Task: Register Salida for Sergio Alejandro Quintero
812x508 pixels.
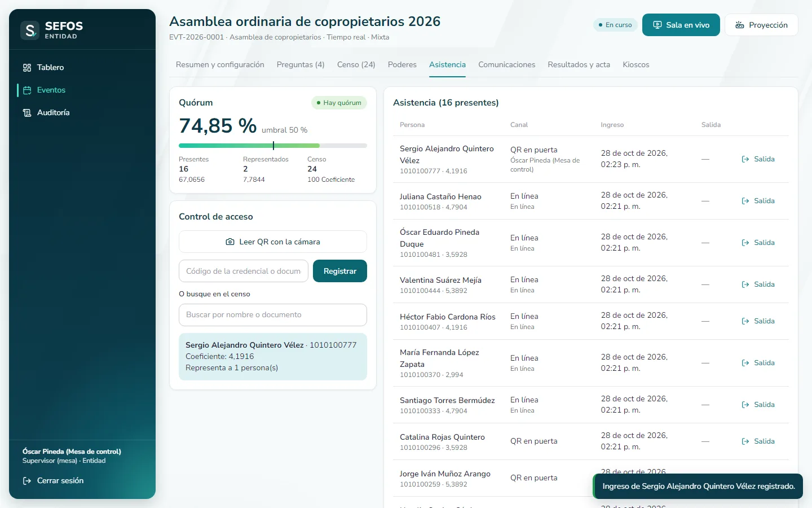Action: coord(758,159)
